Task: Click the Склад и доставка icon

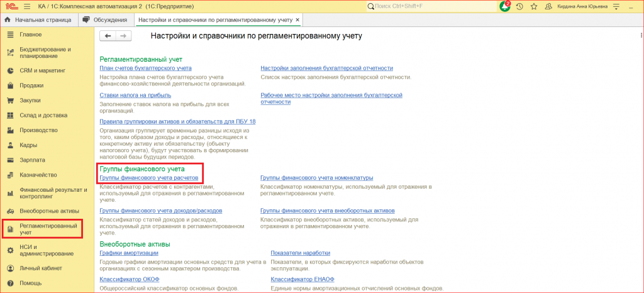Action: pyautogui.click(x=11, y=115)
